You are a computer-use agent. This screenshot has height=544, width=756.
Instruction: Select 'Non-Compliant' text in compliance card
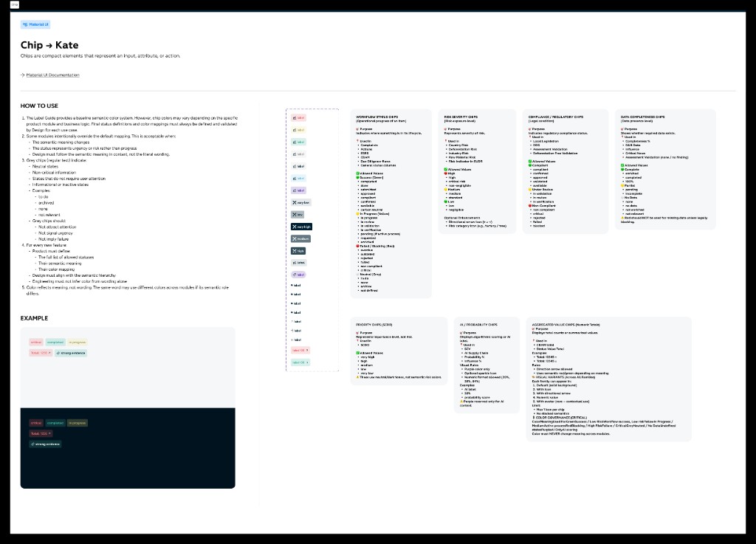[x=543, y=206]
